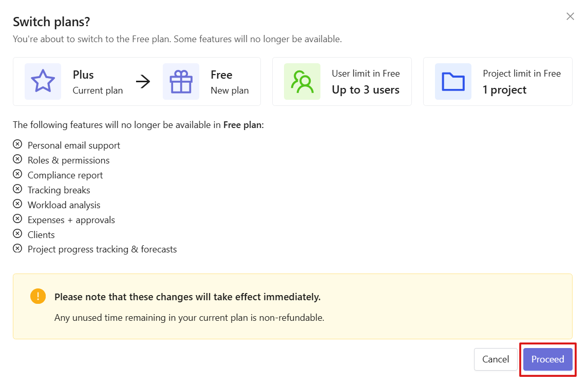This screenshot has width=588, height=383.
Task: Click the Free plan gift icon
Action: pos(181,81)
